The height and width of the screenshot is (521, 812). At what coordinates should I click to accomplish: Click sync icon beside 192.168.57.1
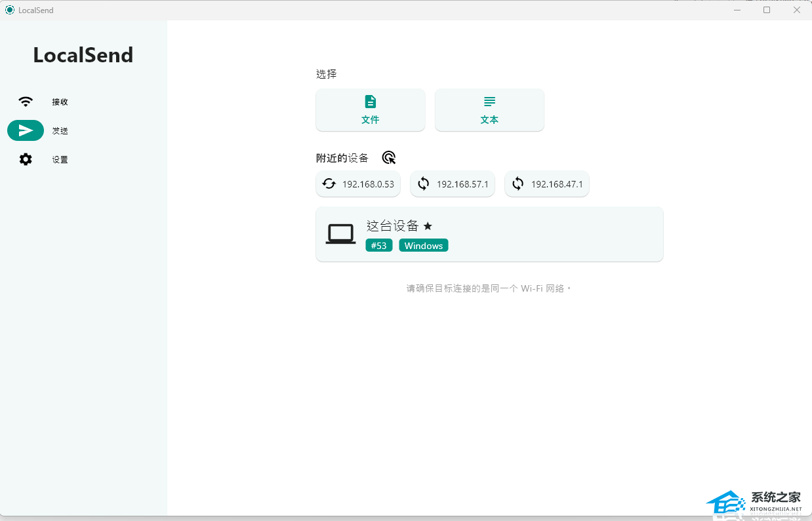coord(424,184)
